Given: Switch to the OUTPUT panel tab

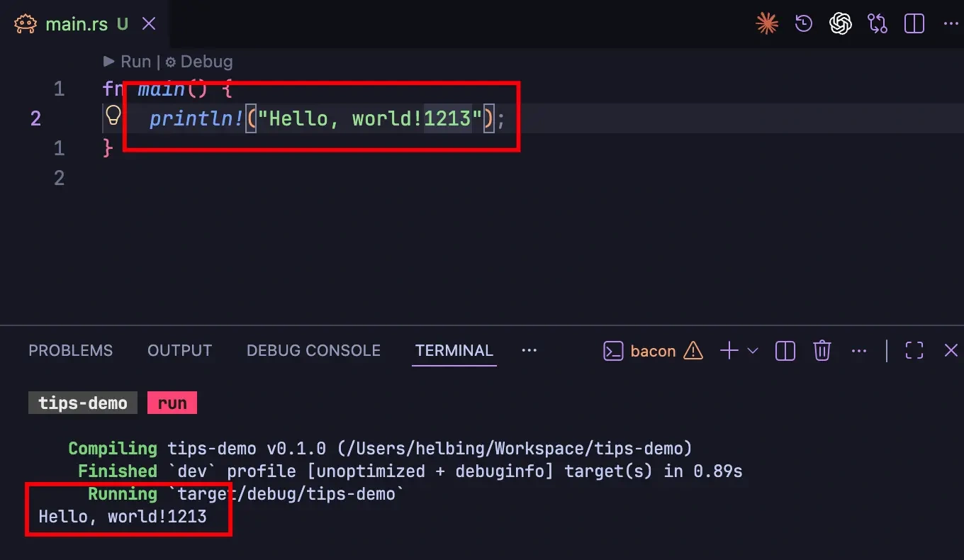Looking at the screenshot, I should click(179, 351).
